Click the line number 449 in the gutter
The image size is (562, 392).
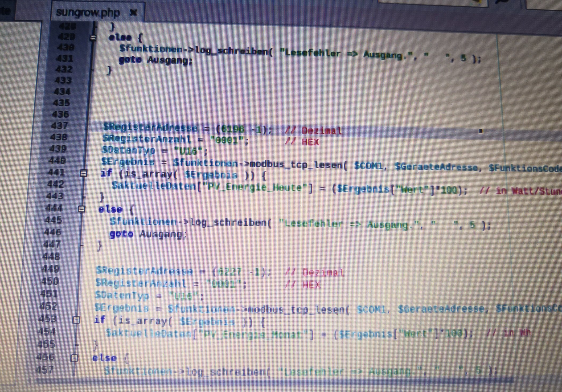(x=51, y=269)
